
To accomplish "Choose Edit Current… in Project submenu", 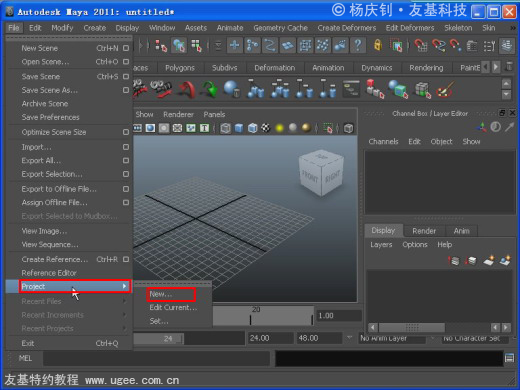I will [173, 308].
